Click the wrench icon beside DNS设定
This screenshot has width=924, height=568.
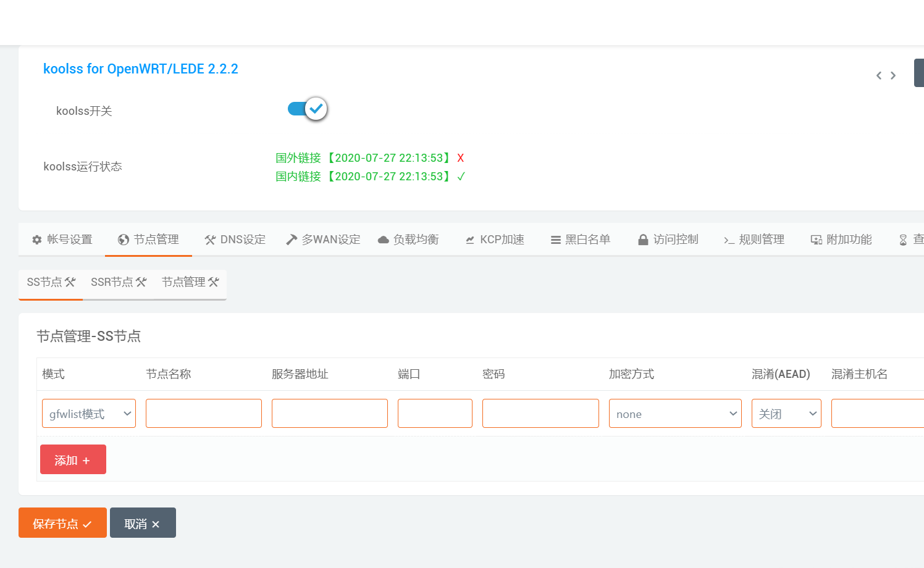point(211,239)
